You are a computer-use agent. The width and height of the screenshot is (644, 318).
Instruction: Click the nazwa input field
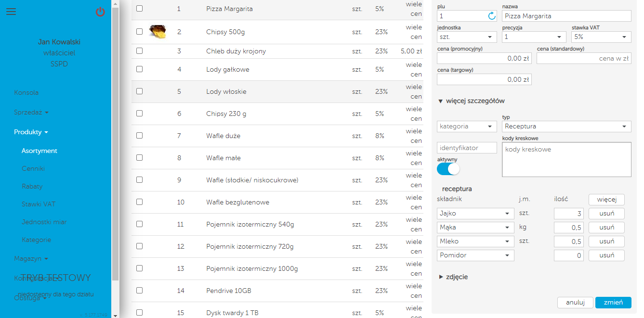566,16
